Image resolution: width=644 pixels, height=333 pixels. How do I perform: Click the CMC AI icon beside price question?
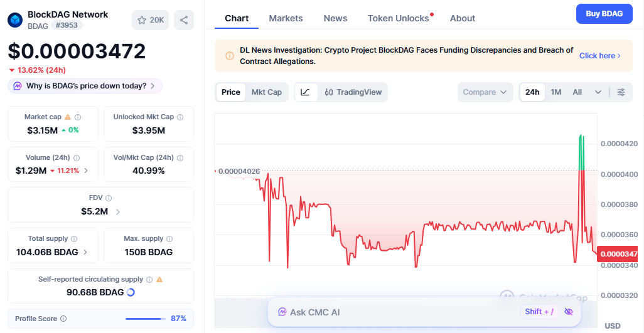coord(18,86)
